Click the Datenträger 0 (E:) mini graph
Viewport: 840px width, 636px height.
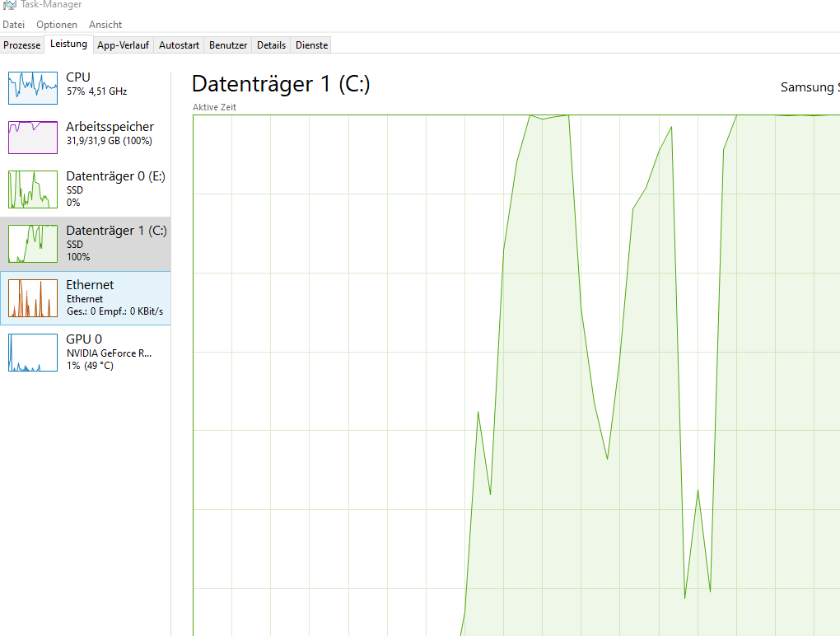point(33,189)
